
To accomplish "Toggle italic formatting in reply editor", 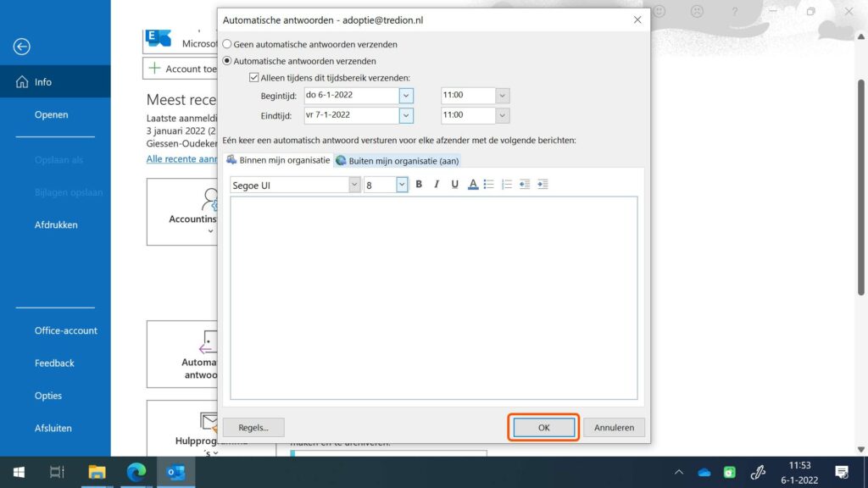I will 437,184.
